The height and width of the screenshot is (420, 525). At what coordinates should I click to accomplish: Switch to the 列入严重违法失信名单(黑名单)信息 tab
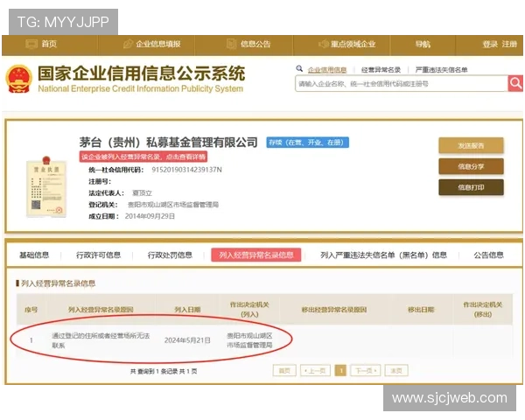point(384,255)
